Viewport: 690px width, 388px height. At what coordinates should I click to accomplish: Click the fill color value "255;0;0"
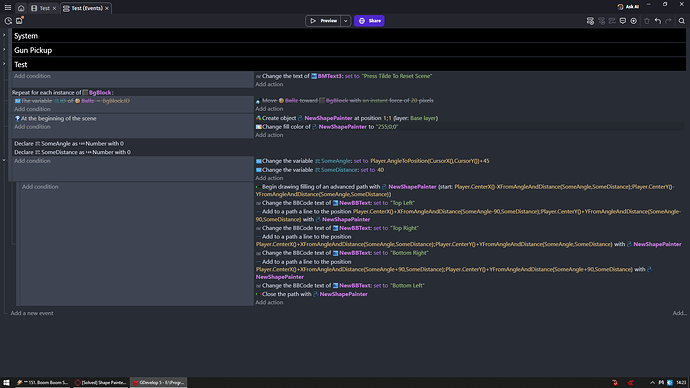tap(387, 127)
